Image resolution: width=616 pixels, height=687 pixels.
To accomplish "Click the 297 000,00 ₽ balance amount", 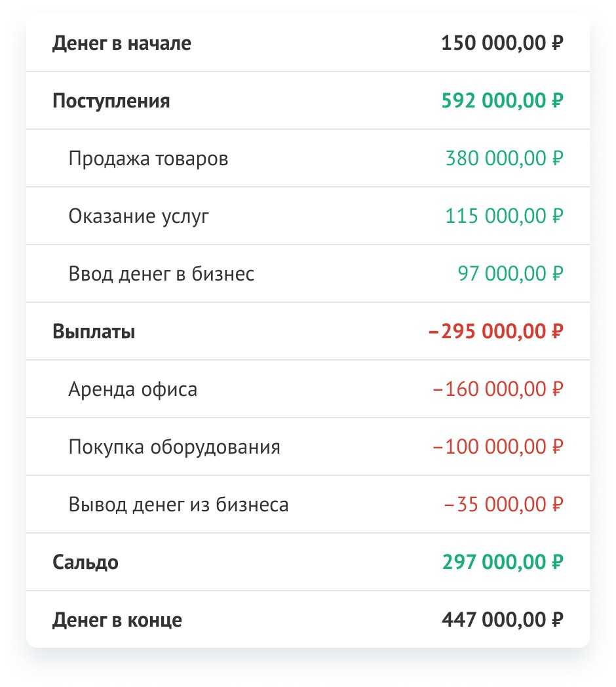I will click(x=502, y=563).
